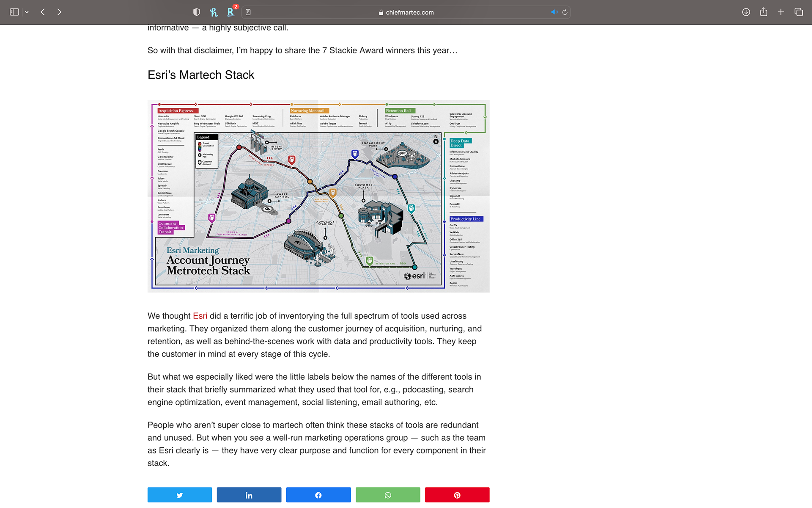The height and width of the screenshot is (508, 812).
Task: Expand the sidebar tab group dropdown
Action: coord(27,12)
